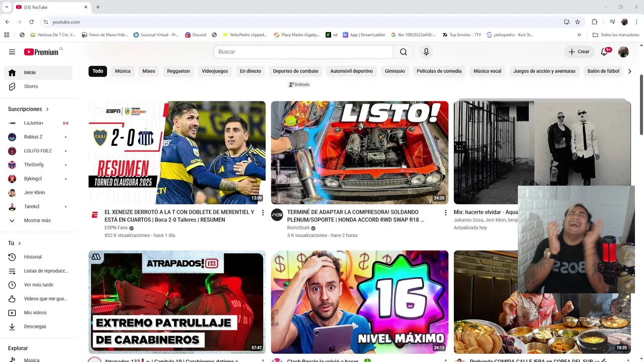Select the Mixes filter chip
644x362 pixels.
point(149,71)
